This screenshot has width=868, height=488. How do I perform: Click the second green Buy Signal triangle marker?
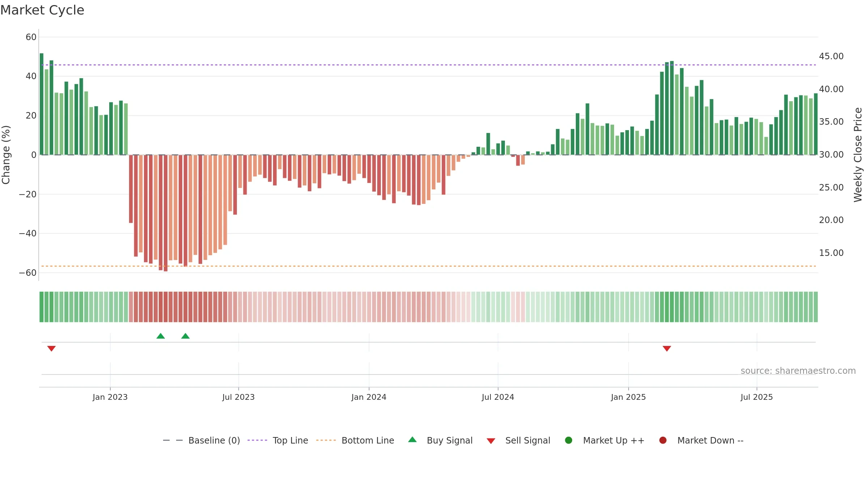186,336
